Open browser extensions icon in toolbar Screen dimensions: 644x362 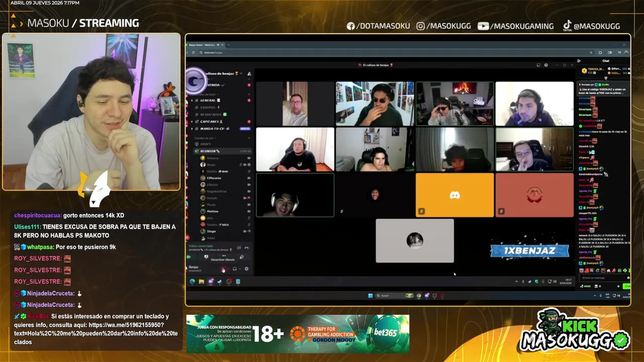[600, 52]
